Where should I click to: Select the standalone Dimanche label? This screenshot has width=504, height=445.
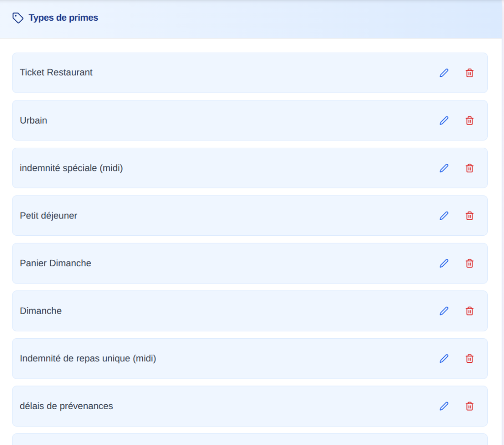[40, 311]
